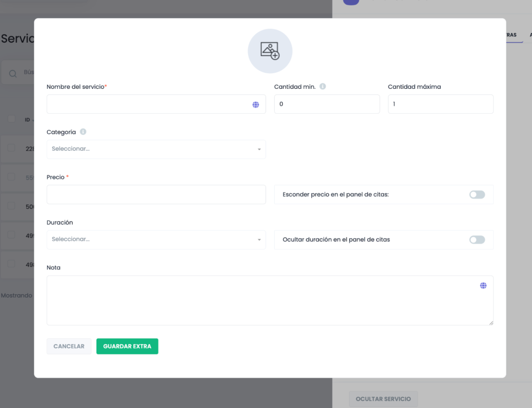This screenshot has height=408, width=532.
Task: Click the resize handle of the Nota textarea
Action: pyautogui.click(x=490, y=322)
